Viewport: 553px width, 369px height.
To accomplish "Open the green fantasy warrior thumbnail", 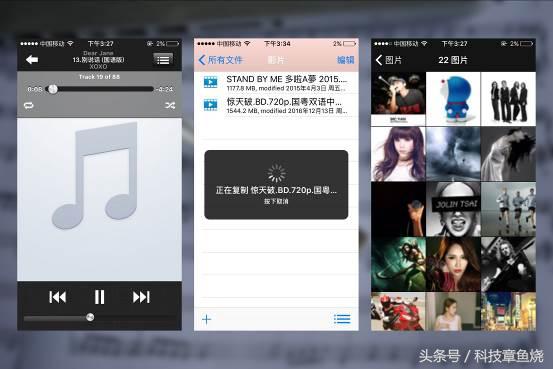I will pos(398,264).
